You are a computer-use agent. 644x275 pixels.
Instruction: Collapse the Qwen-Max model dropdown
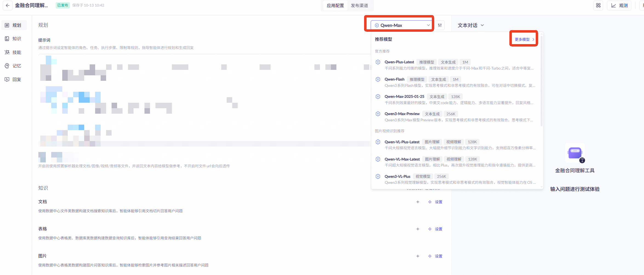[x=401, y=25]
